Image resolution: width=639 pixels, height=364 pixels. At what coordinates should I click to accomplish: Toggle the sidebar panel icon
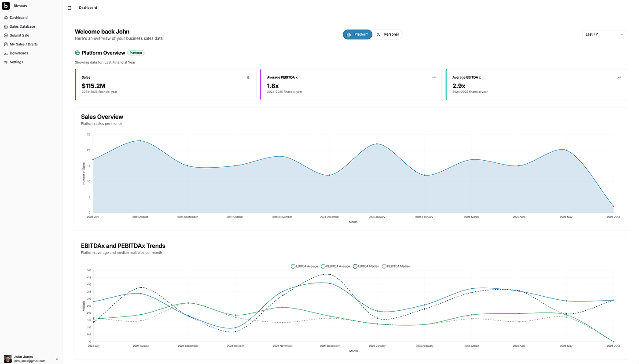(x=70, y=8)
